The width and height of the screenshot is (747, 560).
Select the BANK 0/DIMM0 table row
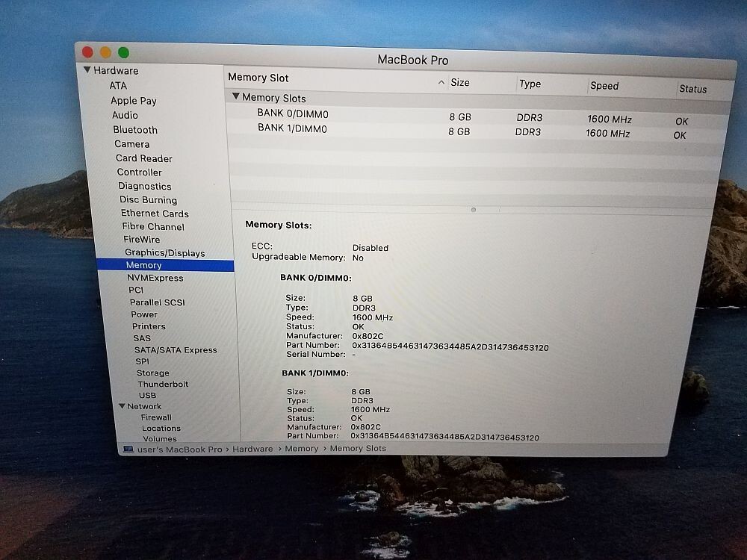pyautogui.click(x=478, y=116)
